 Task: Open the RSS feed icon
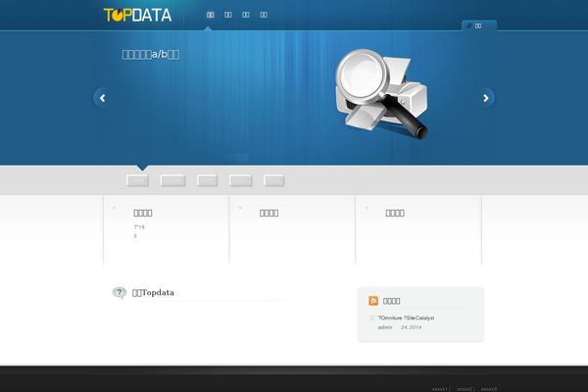point(373,301)
